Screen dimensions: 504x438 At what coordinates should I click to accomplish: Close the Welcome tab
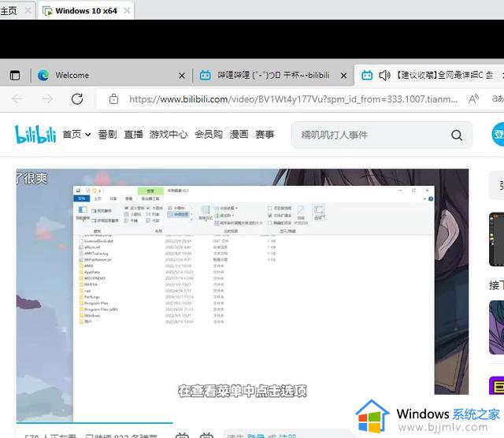point(182,76)
